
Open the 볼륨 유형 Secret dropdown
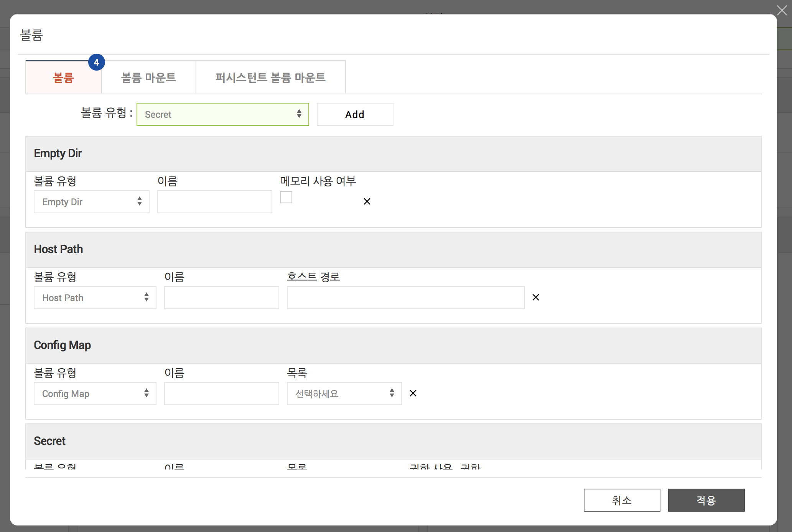tap(222, 114)
